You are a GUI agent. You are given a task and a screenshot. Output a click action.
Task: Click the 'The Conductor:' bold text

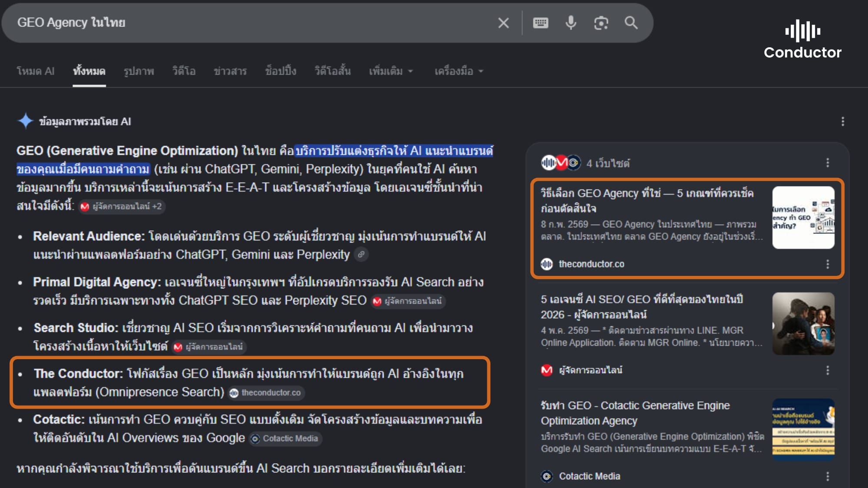[x=79, y=373]
